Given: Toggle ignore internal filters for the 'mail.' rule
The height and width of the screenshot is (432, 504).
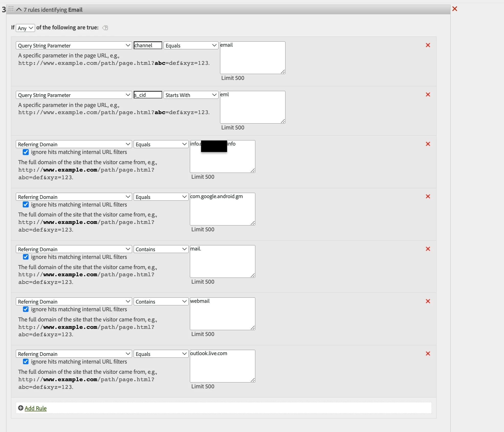Looking at the screenshot, I should 26,257.
